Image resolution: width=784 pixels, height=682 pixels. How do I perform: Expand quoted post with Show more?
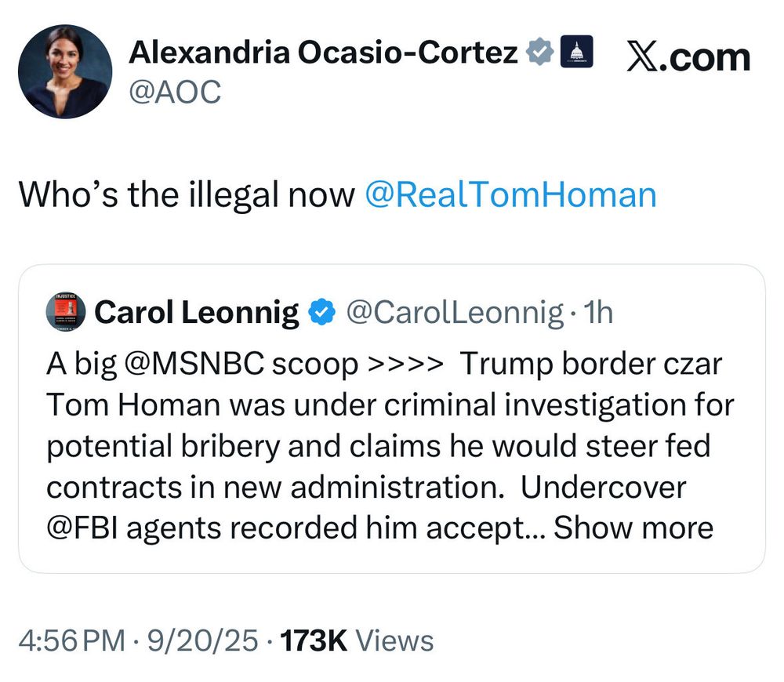(633, 528)
